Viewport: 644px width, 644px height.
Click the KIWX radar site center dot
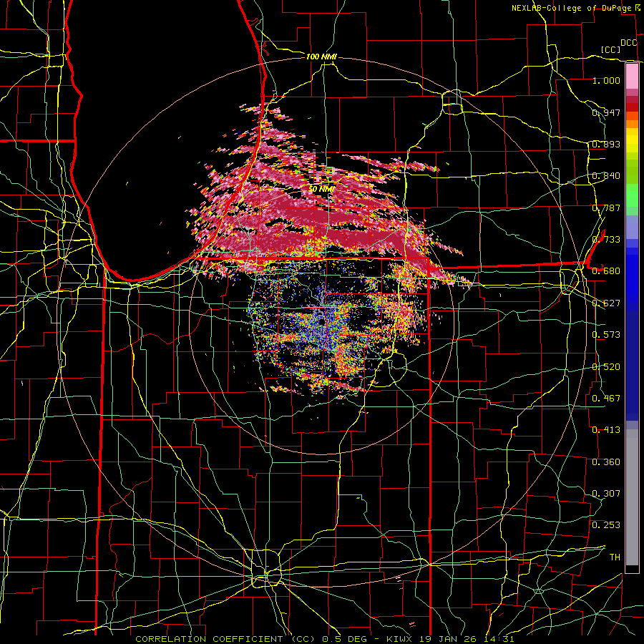[x=321, y=321]
